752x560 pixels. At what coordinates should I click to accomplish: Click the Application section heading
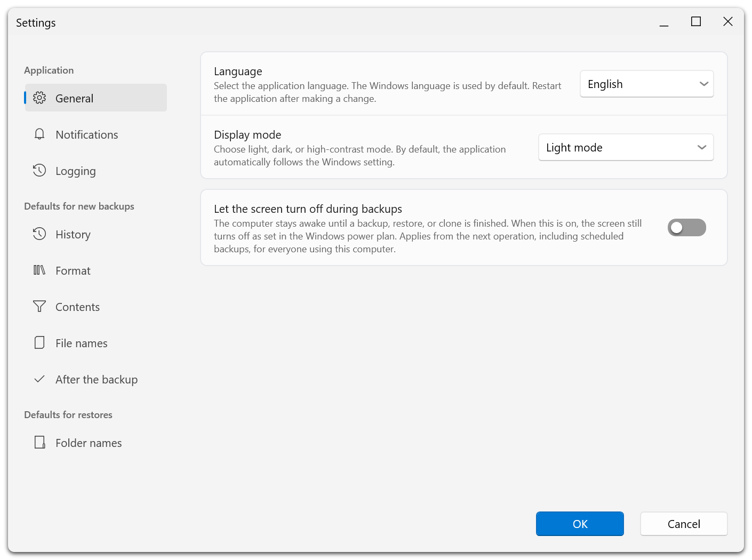click(x=49, y=70)
